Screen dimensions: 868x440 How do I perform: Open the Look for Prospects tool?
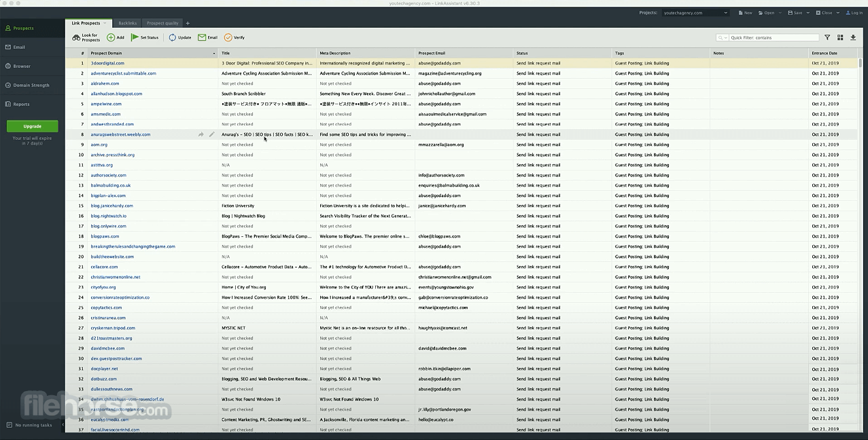(x=86, y=37)
